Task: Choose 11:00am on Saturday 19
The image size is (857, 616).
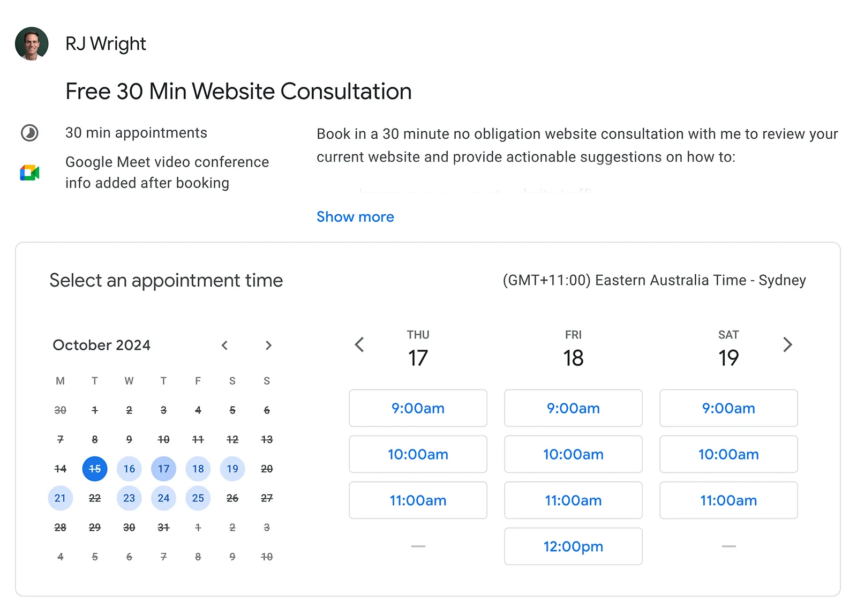Action: [x=728, y=500]
